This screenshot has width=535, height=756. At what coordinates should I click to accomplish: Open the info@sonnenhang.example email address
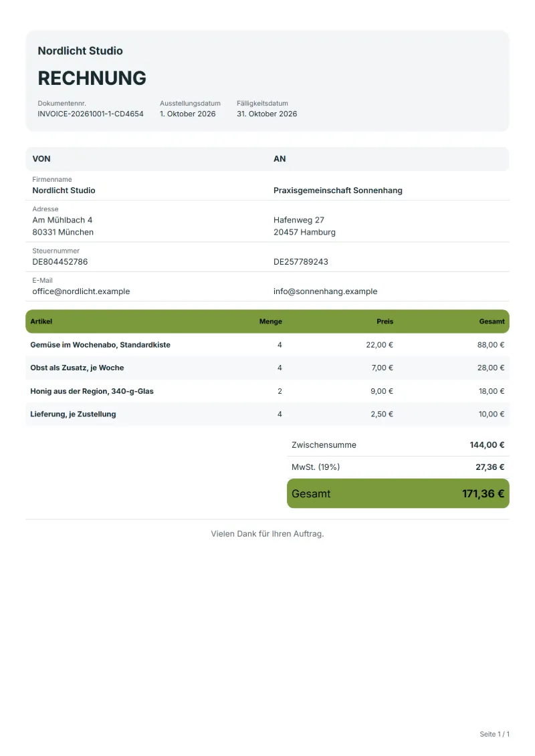tap(325, 291)
